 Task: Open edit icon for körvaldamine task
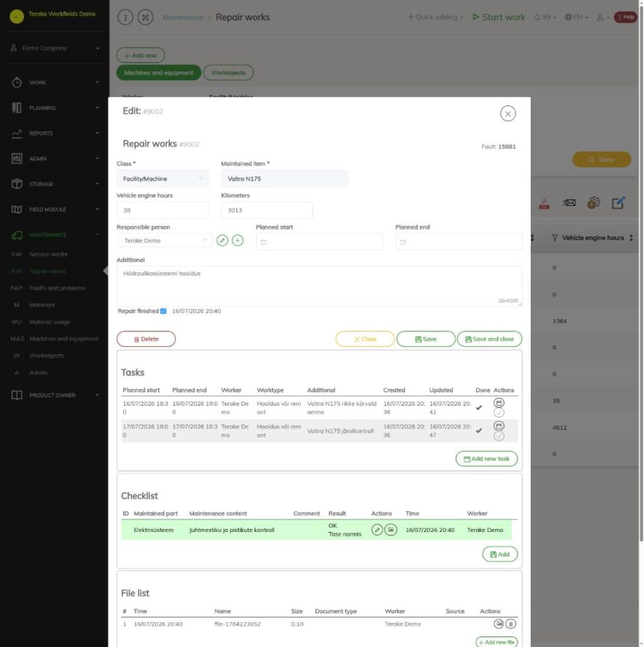(499, 402)
